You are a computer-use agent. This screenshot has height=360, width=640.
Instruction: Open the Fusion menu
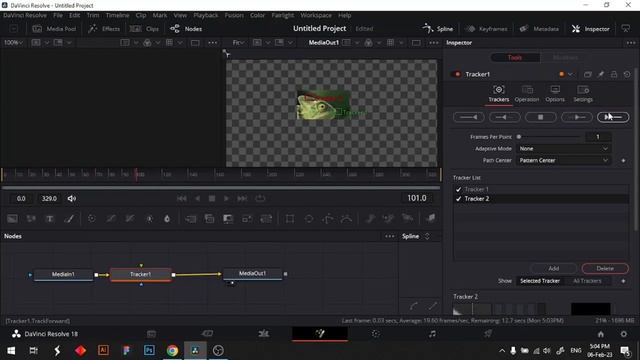[234, 15]
